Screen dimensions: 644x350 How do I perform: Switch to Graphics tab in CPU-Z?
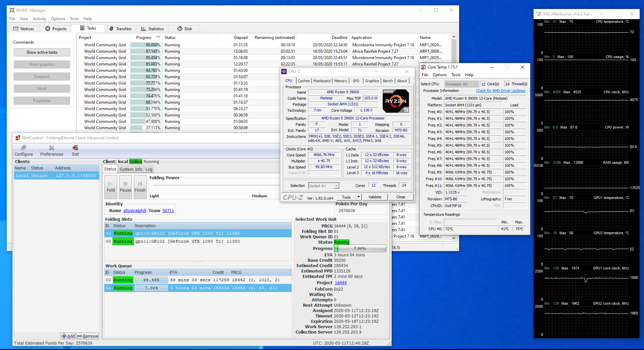click(x=372, y=81)
